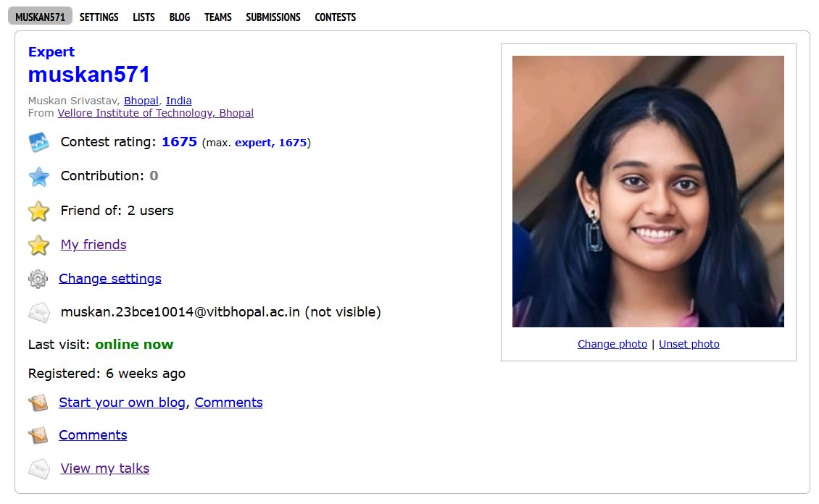Screen dimensions: 819x504
Task: Switch to the SETTINGS tab
Action: coord(99,17)
